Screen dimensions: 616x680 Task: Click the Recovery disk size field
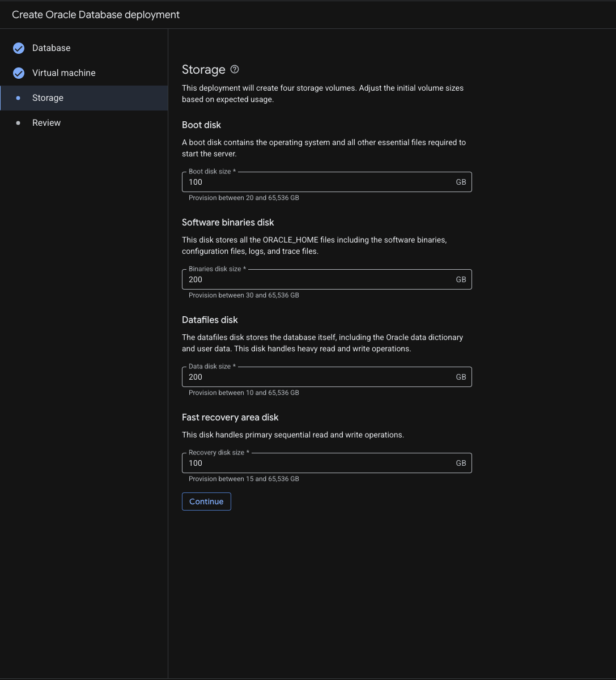click(326, 463)
